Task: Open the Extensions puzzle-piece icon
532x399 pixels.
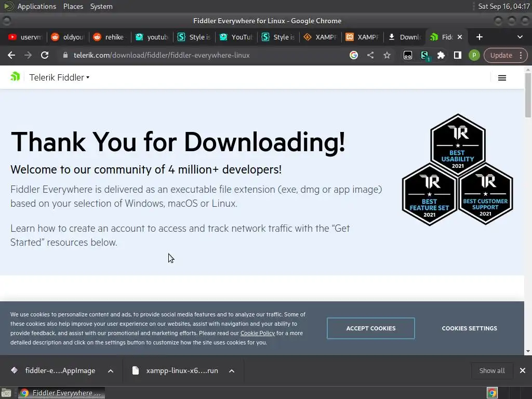Action: 441,55
